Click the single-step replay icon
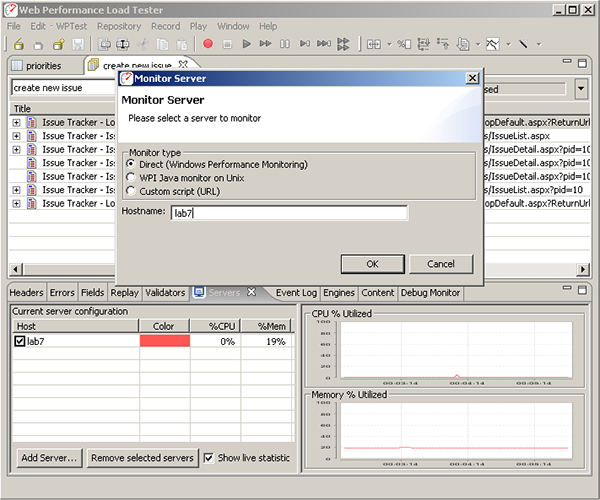 pyautogui.click(x=305, y=44)
